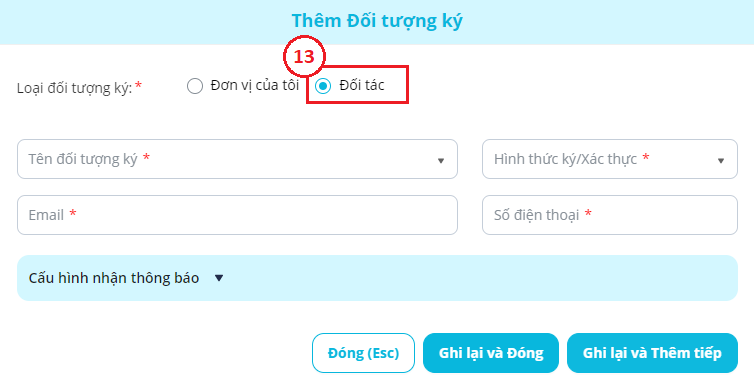
Task: Choose "Ghi lại và Thêm tiếp" button
Action: [652, 353]
